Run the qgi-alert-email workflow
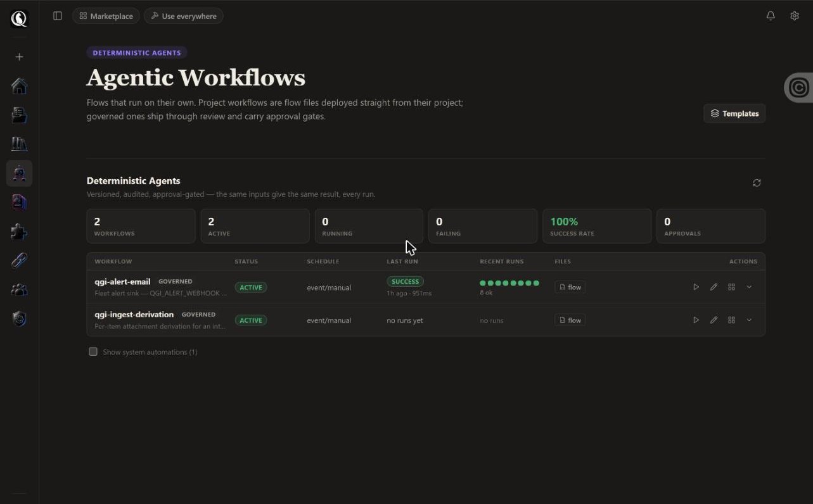The image size is (813, 504). point(696,287)
